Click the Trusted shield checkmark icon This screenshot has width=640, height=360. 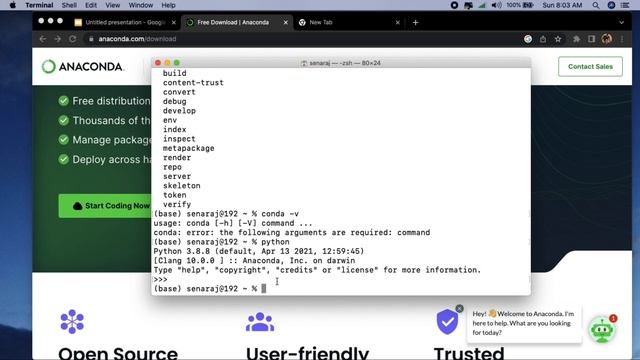pyautogui.click(x=447, y=322)
